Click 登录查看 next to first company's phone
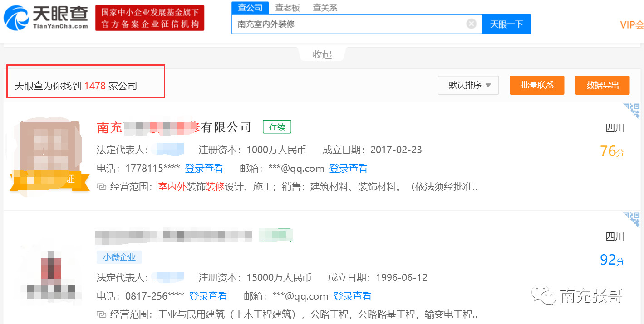Image resolution: width=644 pixels, height=324 pixels. pos(204,169)
